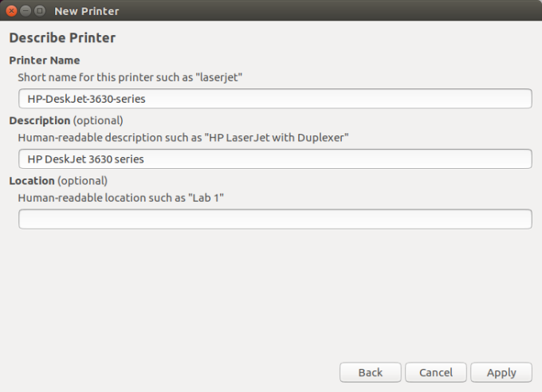Click into the Description text field

tap(275, 159)
